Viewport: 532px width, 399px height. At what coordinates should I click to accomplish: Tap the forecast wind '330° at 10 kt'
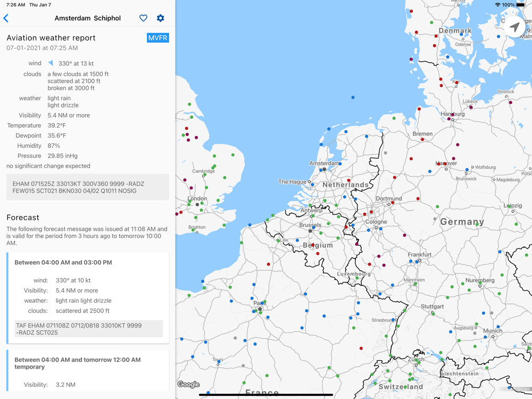coord(73,280)
